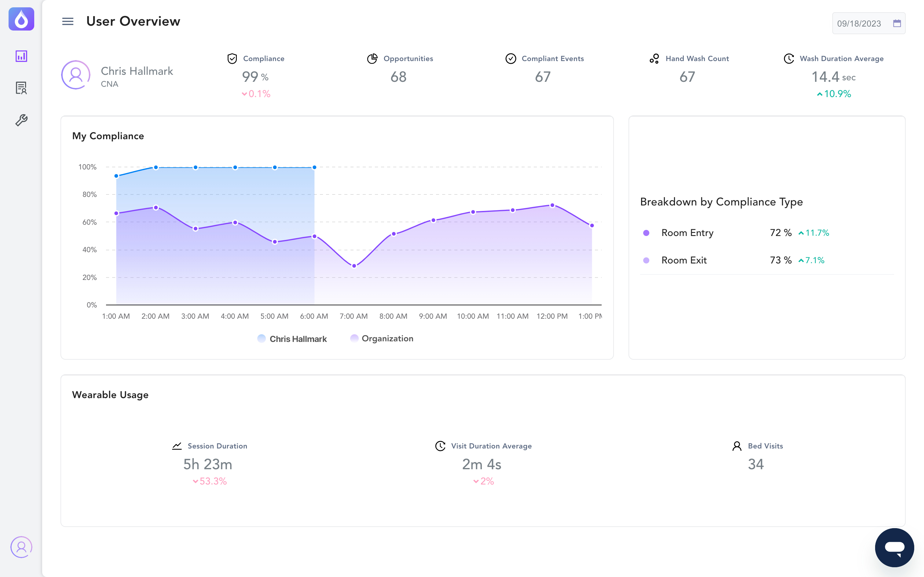
Task: Click the 09/18/2023 date field
Action: pyautogui.click(x=869, y=23)
